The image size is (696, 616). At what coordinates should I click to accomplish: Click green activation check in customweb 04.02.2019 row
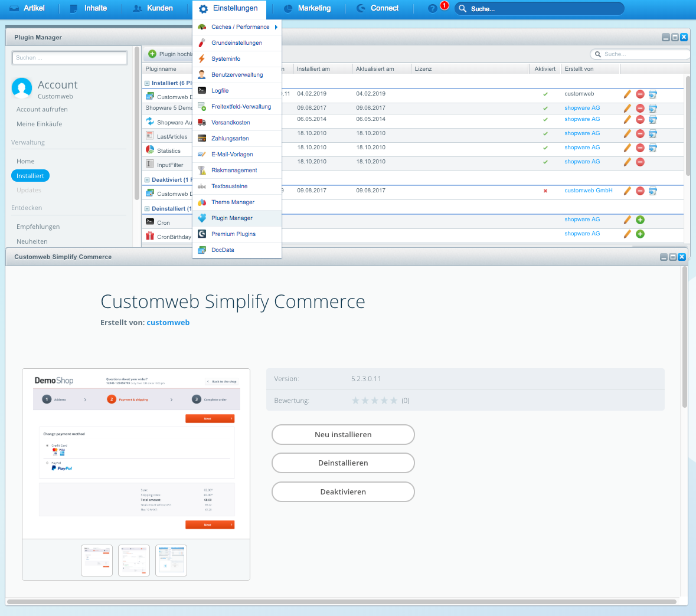[545, 94]
